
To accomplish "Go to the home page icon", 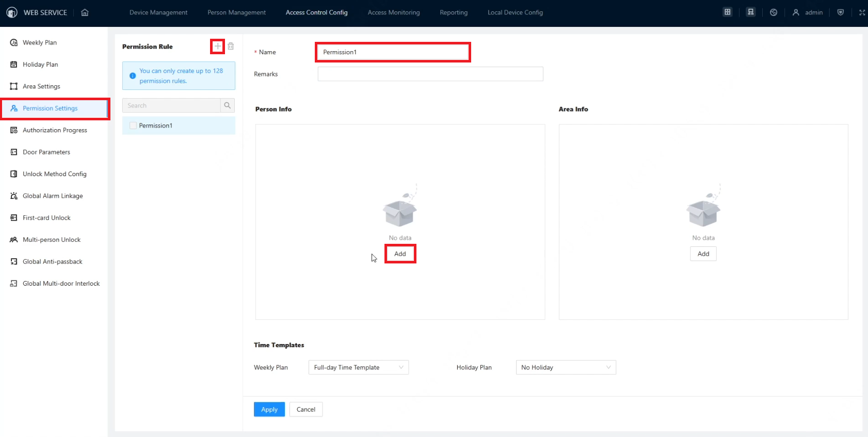I will click(85, 12).
